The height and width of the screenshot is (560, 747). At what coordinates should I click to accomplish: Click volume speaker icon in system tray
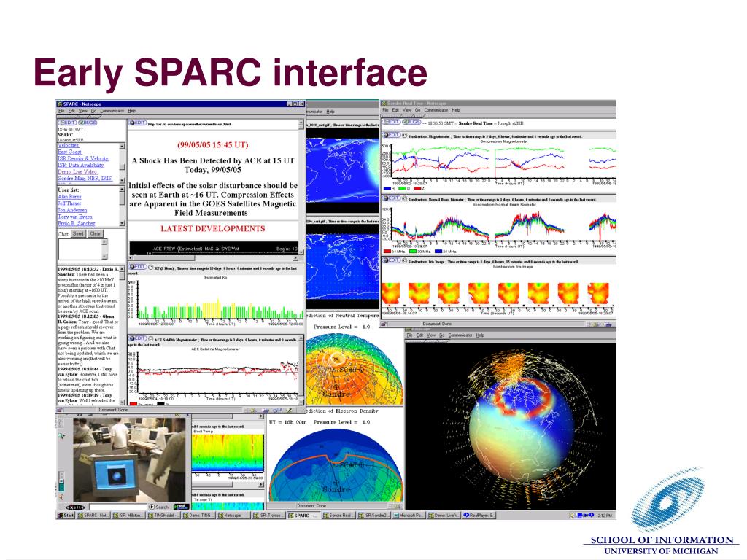pos(573,516)
